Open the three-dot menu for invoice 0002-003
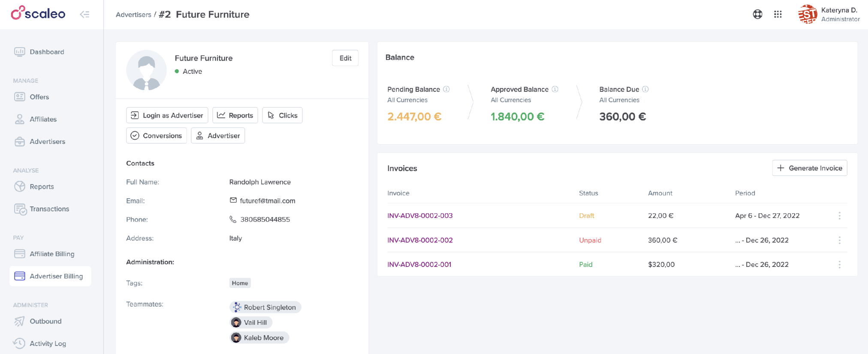 click(840, 216)
